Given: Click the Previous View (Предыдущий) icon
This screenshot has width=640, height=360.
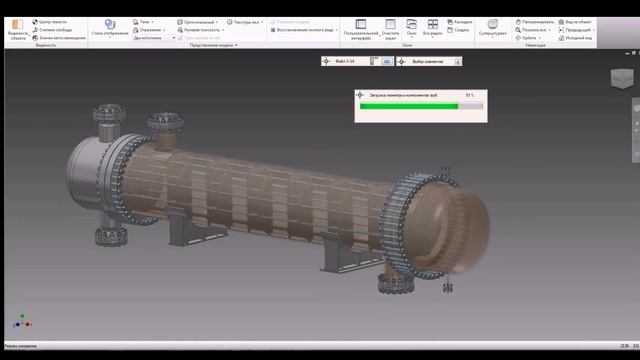Looking at the screenshot, I should click(x=561, y=30).
